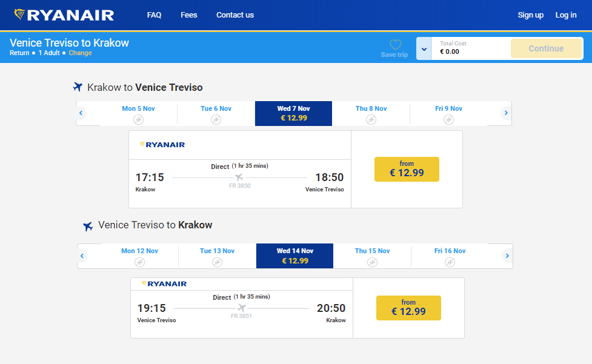Select the Wed 14 Nov return tab
Screen dimensions: 592x364
tap(294, 256)
